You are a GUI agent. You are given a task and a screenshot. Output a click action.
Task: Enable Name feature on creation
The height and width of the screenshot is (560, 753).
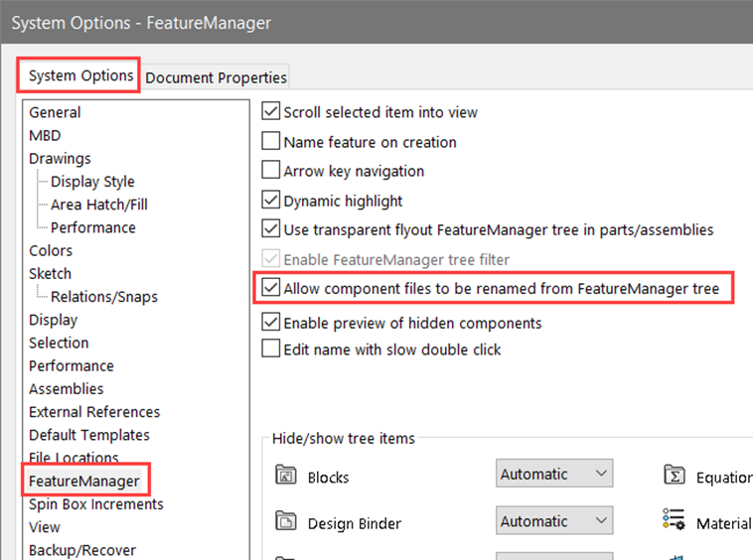[270, 141]
